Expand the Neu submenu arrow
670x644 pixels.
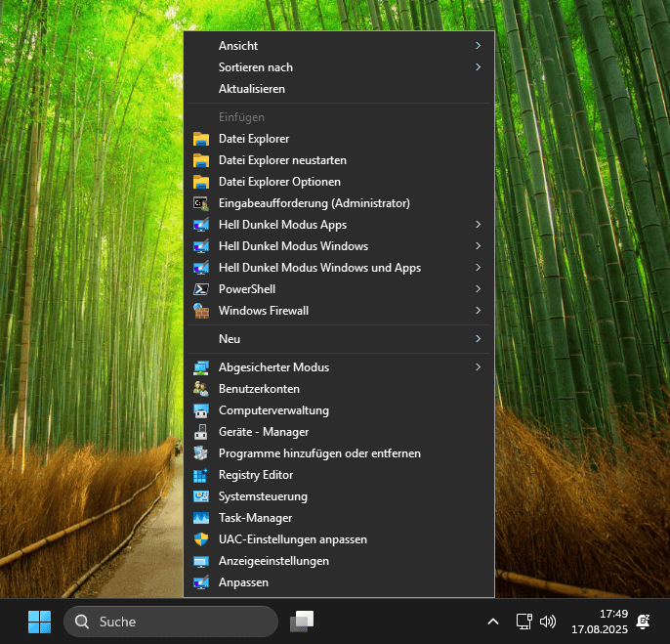pyautogui.click(x=478, y=339)
